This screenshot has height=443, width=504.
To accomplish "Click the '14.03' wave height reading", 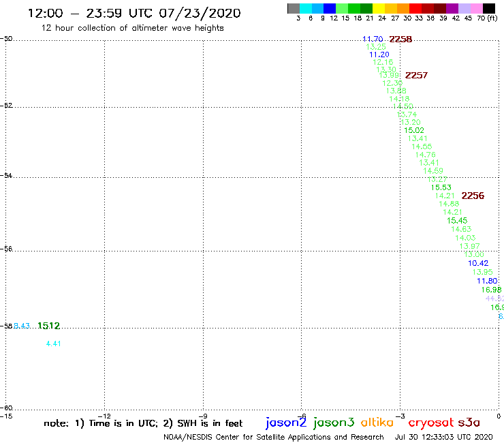I will 465,238.
